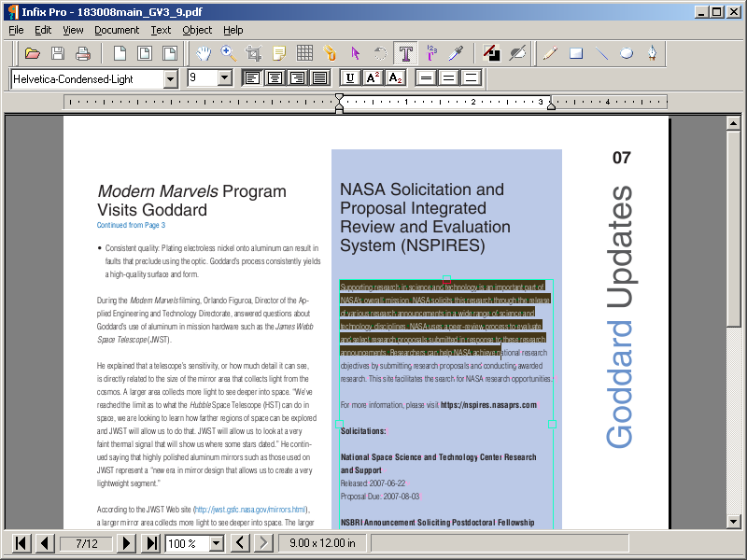Activate the Zoom magnifier tool

(229, 53)
